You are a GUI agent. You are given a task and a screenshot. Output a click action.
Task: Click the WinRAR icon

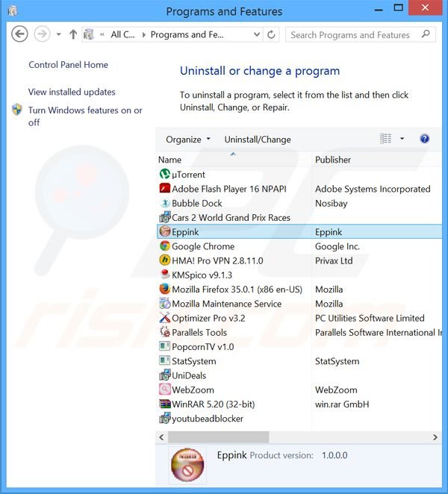pyautogui.click(x=164, y=404)
